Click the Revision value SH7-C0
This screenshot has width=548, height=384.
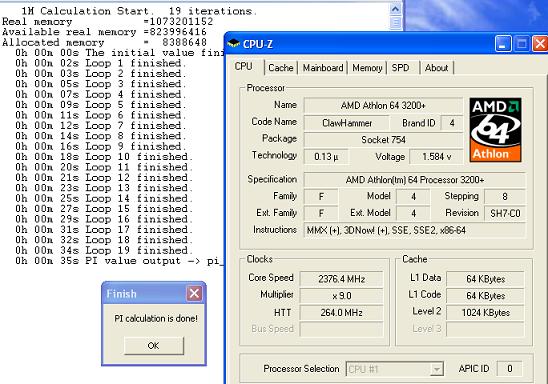coord(505,213)
